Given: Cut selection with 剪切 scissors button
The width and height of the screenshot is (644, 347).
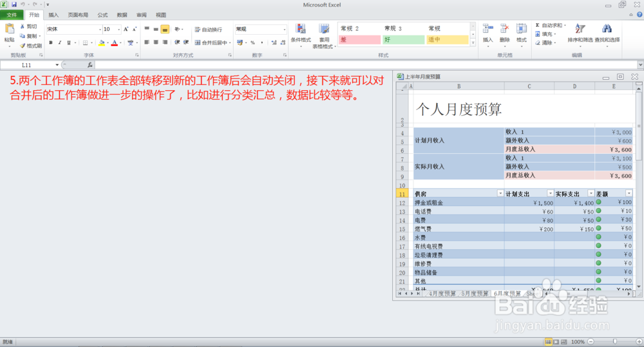Looking at the screenshot, I should [x=29, y=26].
